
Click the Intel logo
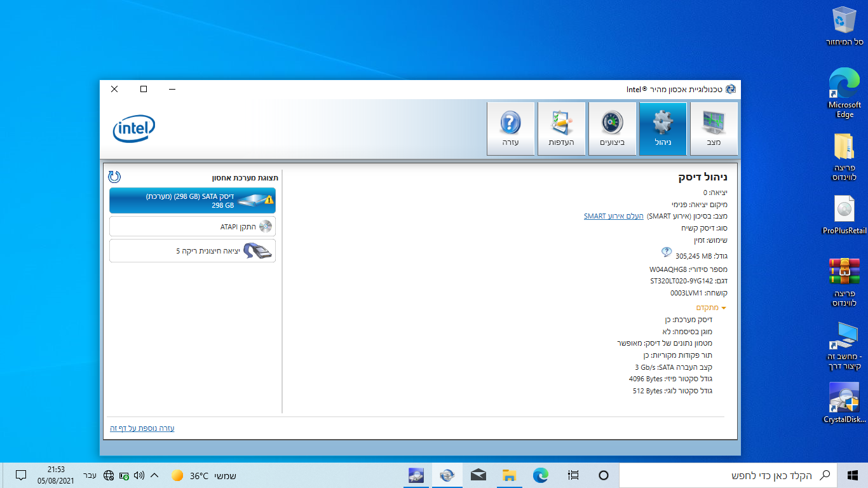pyautogui.click(x=134, y=130)
